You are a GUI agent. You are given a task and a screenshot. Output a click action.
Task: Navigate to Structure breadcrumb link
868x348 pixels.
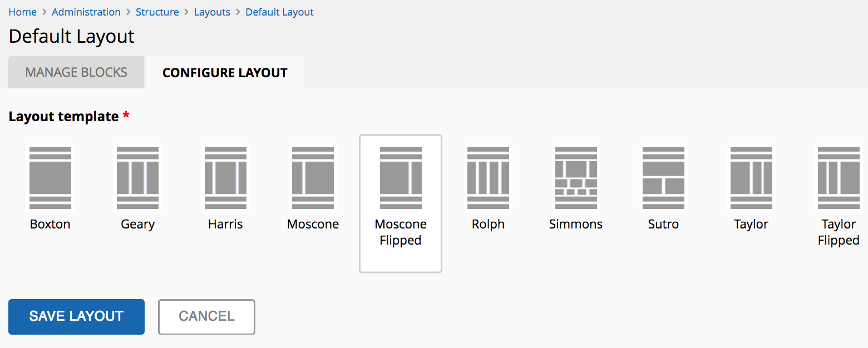click(x=157, y=12)
